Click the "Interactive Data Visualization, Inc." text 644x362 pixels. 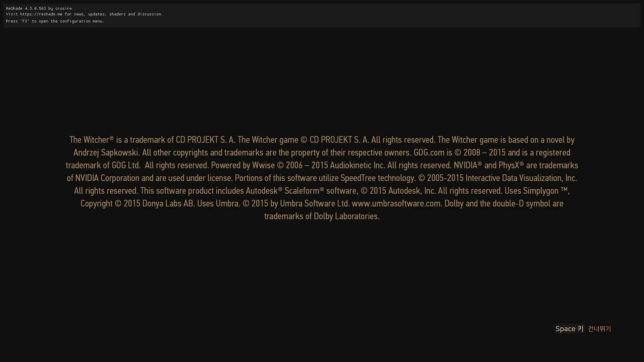click(521, 178)
